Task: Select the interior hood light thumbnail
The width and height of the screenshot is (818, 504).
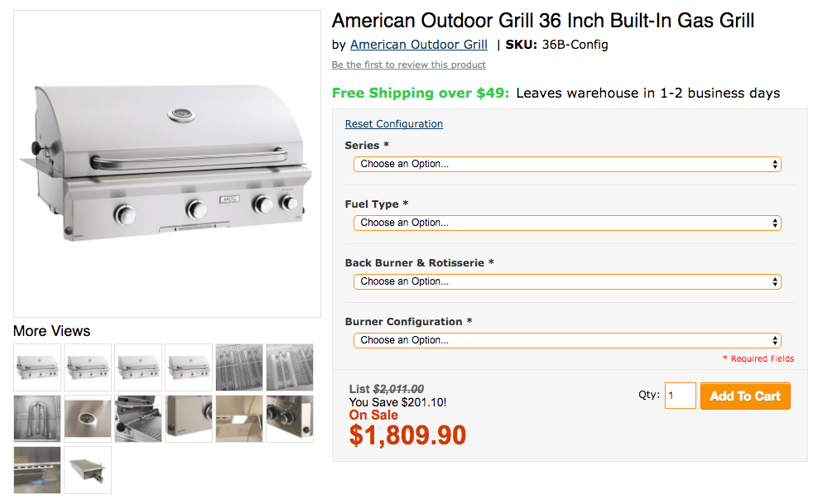Action: coord(238,418)
